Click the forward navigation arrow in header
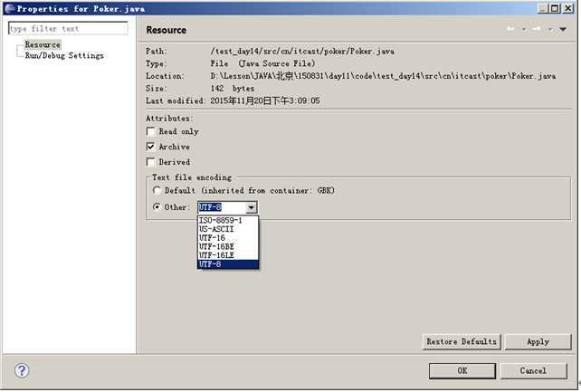Viewport: 581px width, 392px height. point(537,29)
